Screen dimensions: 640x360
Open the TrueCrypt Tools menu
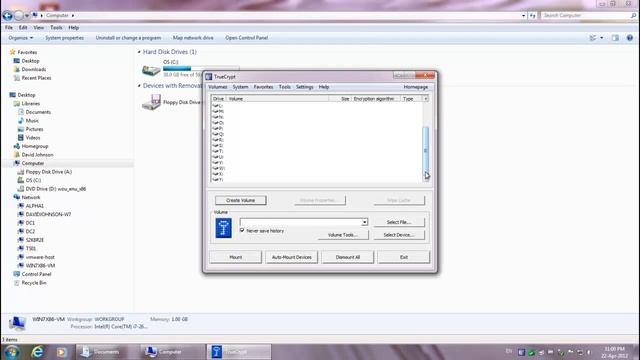coord(284,87)
